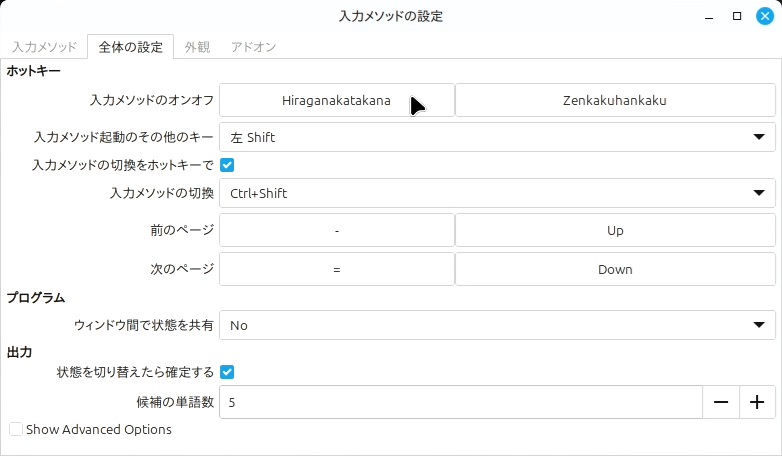Enable Show Advanced Options checkbox
Image resolution: width=782 pixels, height=456 pixels.
pos(16,429)
